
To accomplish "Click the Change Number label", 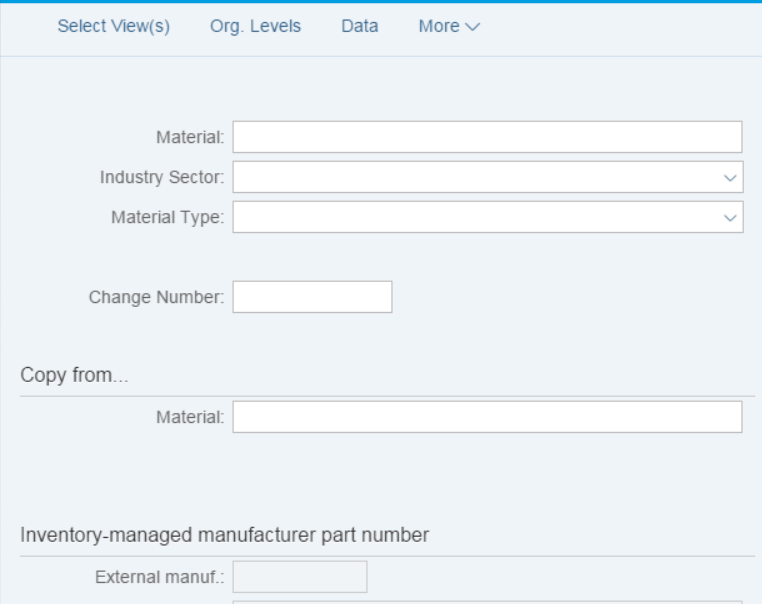I will (x=156, y=297).
